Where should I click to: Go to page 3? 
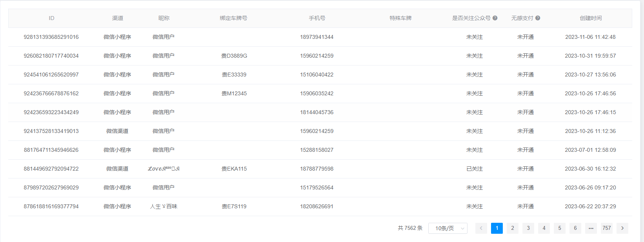tap(528, 228)
